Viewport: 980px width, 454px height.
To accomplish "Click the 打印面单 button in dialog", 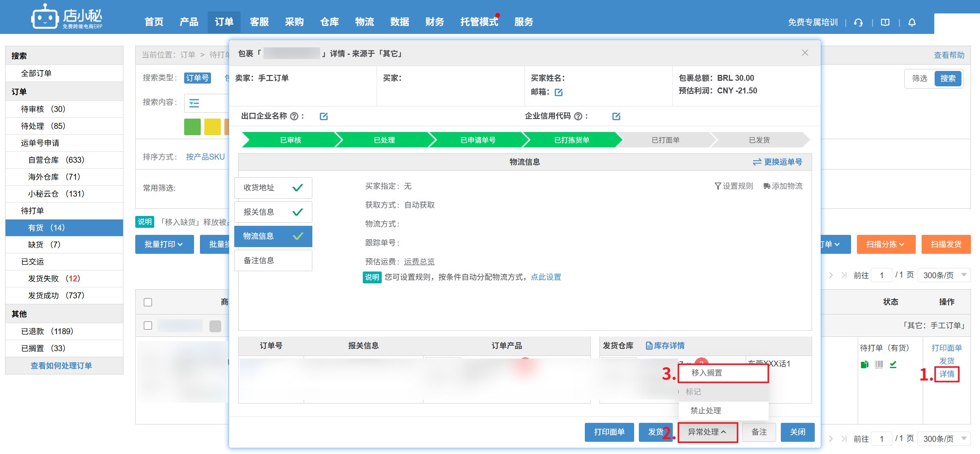I will pos(609,432).
